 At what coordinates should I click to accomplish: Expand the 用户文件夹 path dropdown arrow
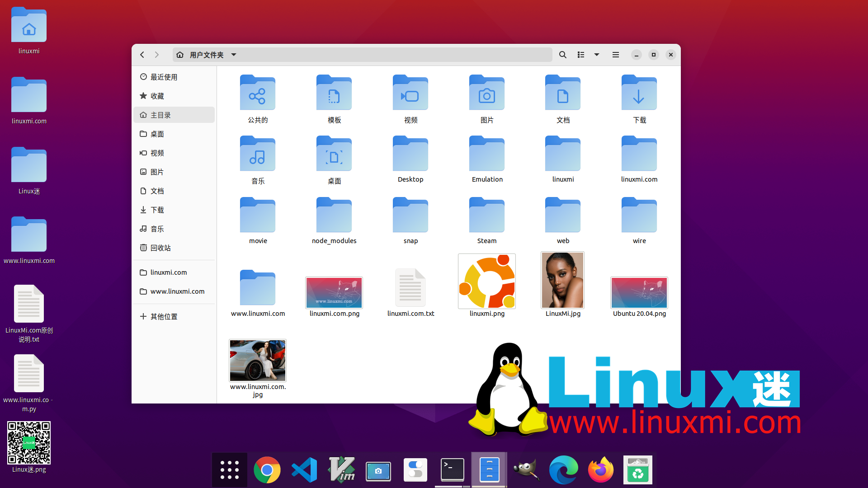tap(234, 55)
